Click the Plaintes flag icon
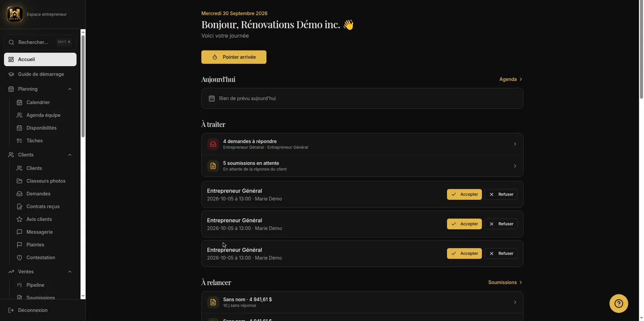Screen dimensions: 644x321 coord(19,245)
